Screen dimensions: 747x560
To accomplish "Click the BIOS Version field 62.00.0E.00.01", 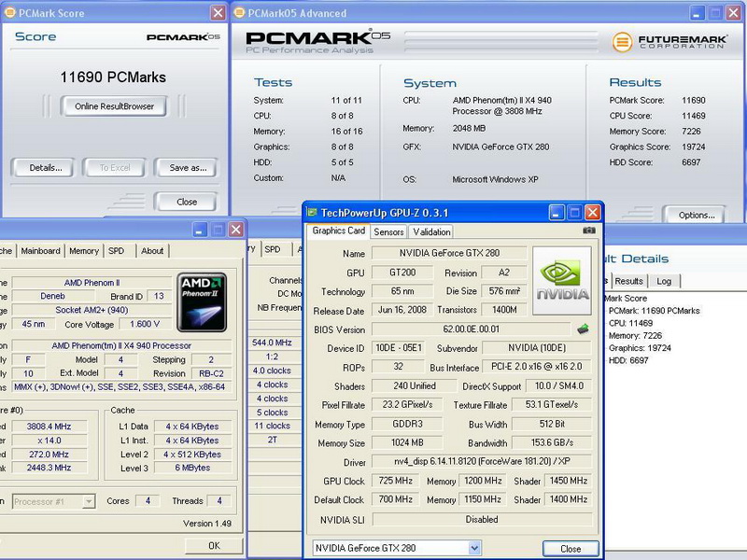I will pyautogui.click(x=472, y=329).
